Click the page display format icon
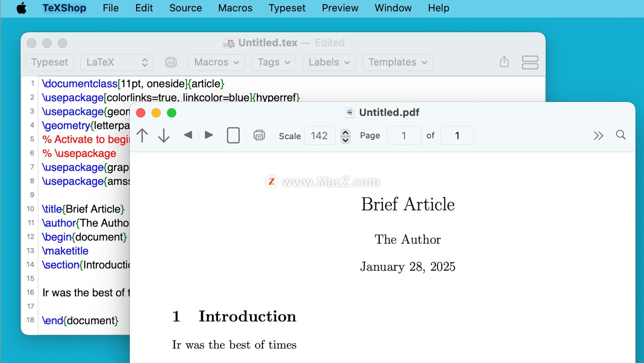The width and height of the screenshot is (644, 363). pyautogui.click(x=233, y=136)
